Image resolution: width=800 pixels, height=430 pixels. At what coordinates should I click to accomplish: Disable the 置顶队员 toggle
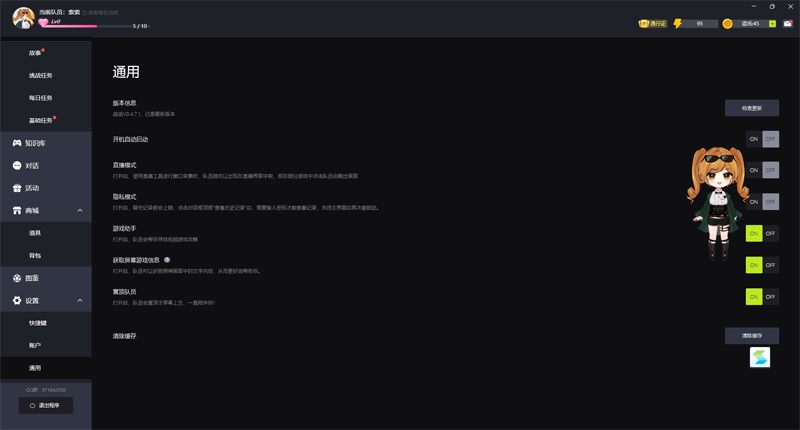[x=770, y=296]
